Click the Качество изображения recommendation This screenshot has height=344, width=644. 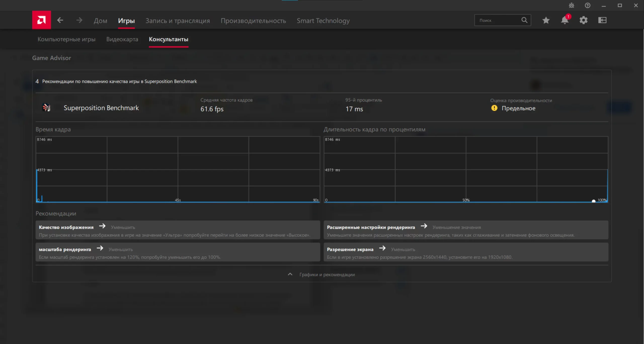[x=178, y=230]
